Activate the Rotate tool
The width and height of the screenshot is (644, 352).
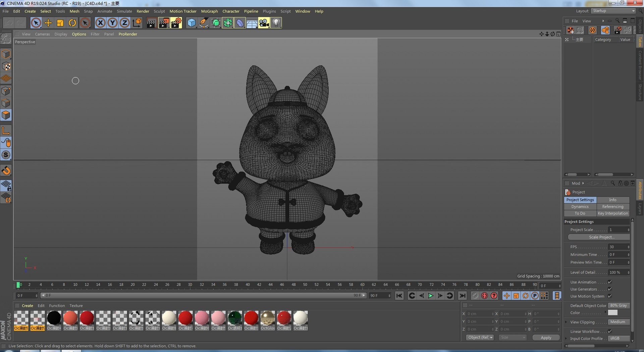pyautogui.click(x=72, y=23)
